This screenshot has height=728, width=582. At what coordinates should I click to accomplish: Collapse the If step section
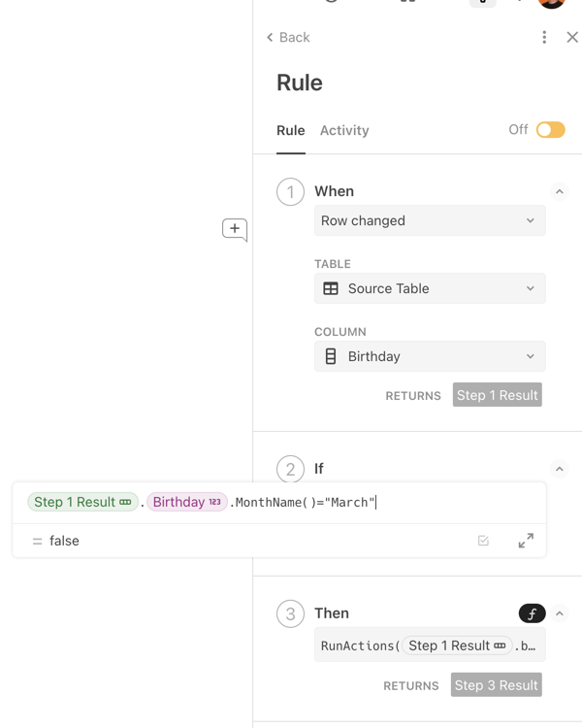pyautogui.click(x=560, y=469)
